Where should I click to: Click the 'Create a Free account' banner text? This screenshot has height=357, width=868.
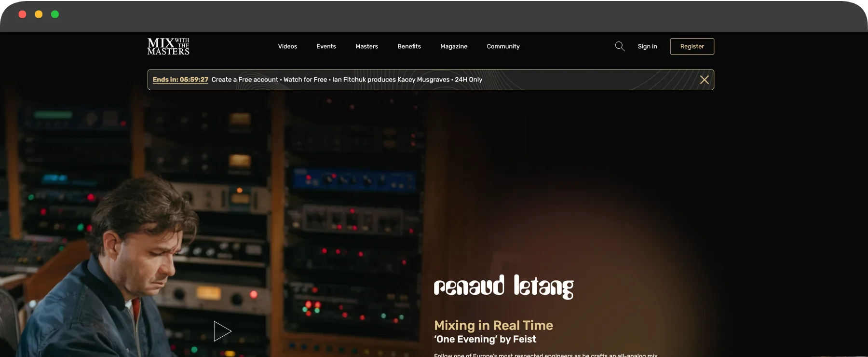245,80
